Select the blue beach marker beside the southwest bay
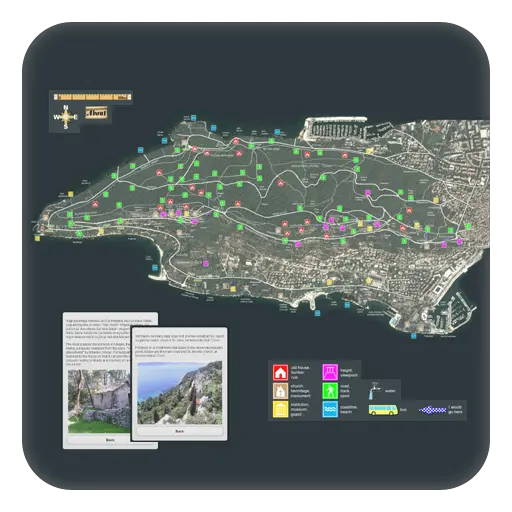The width and height of the screenshot is (512, 512). (155, 267)
